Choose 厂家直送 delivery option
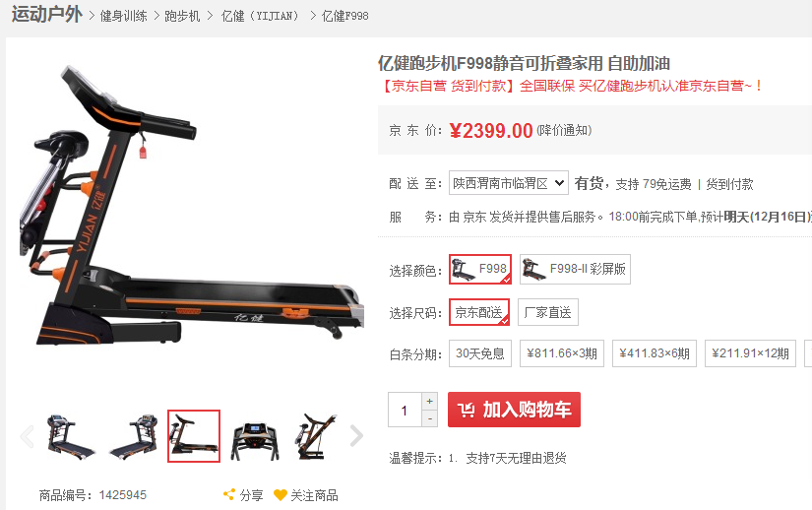Viewport: 812px width, 510px height. 548,312
